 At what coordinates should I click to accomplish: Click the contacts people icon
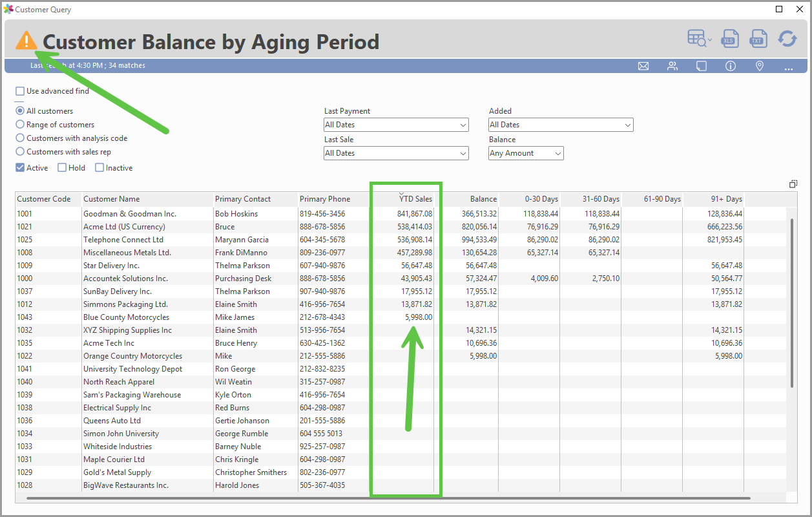pyautogui.click(x=672, y=66)
